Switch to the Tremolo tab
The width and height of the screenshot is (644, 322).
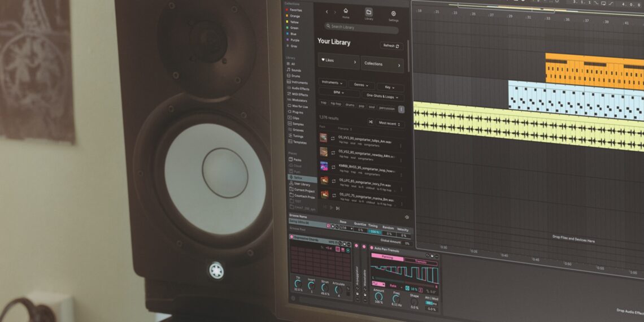click(x=421, y=263)
